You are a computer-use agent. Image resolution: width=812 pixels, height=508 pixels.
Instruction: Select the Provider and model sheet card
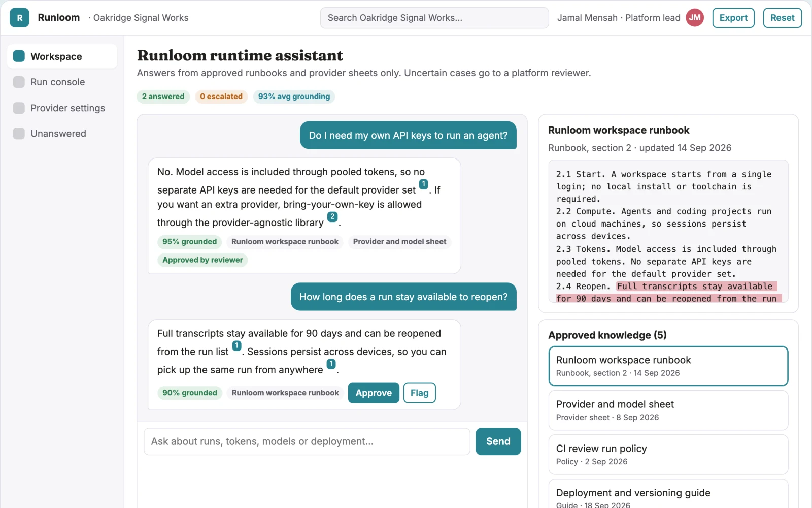pyautogui.click(x=668, y=410)
